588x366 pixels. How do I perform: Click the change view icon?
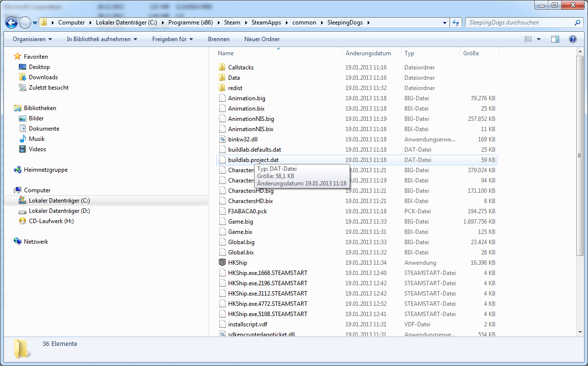tap(528, 39)
